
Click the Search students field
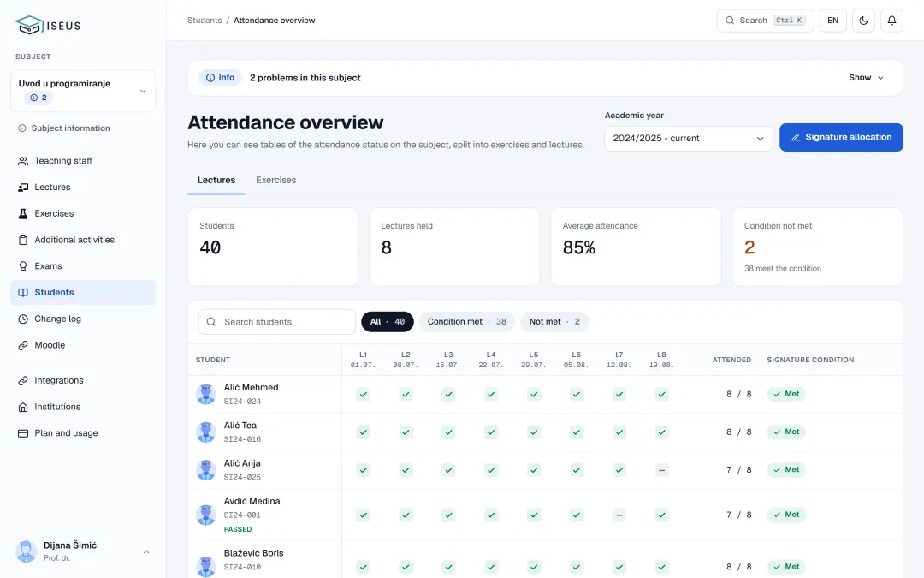click(277, 322)
